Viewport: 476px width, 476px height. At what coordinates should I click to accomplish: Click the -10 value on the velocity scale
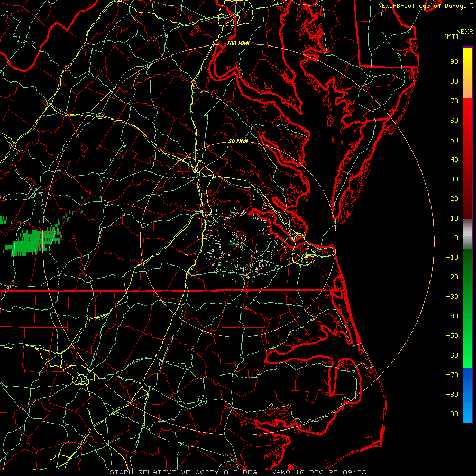click(452, 258)
